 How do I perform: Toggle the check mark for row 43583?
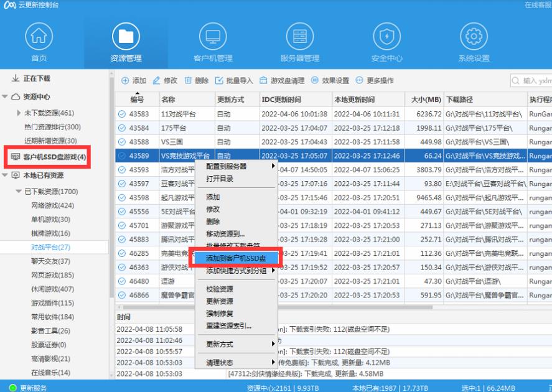click(x=122, y=114)
